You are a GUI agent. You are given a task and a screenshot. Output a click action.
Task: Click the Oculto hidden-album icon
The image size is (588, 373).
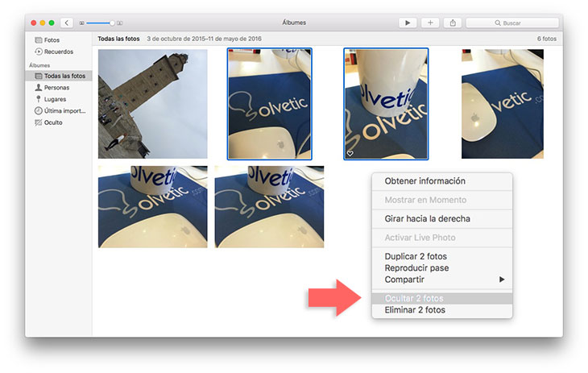pos(38,122)
